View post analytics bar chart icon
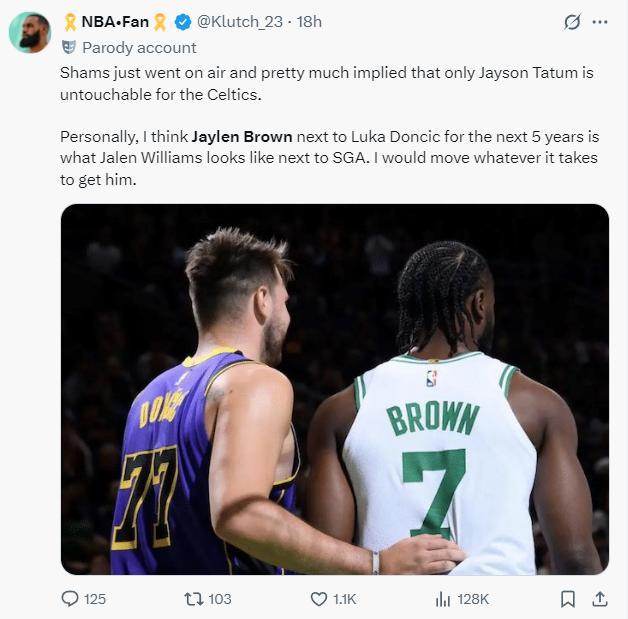The image size is (628, 619). click(x=443, y=598)
